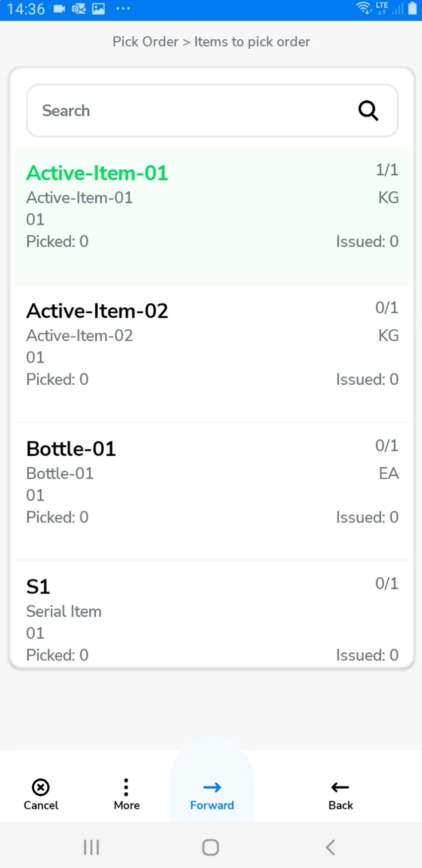Image resolution: width=422 pixels, height=868 pixels.
Task: Tap the search magnifier icon
Action: pos(368,111)
